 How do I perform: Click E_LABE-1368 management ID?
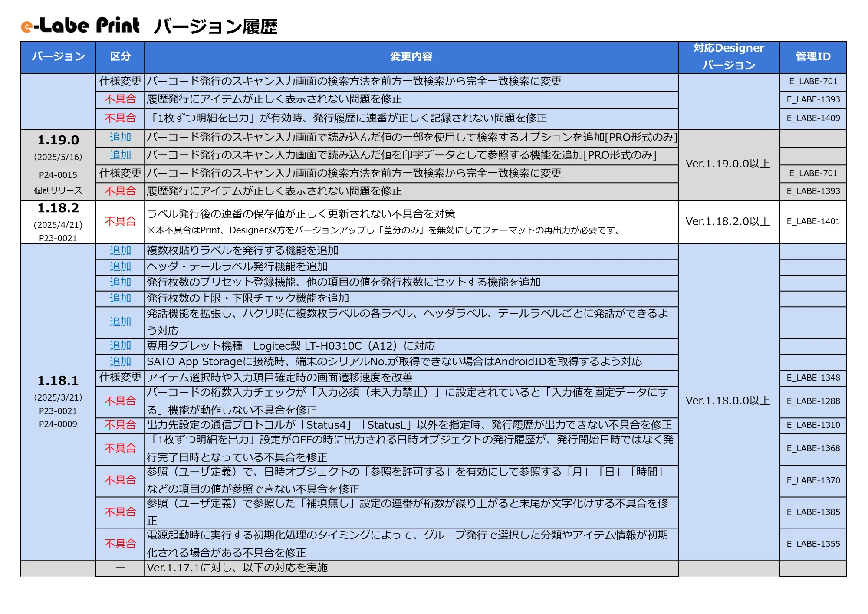pyautogui.click(x=813, y=449)
